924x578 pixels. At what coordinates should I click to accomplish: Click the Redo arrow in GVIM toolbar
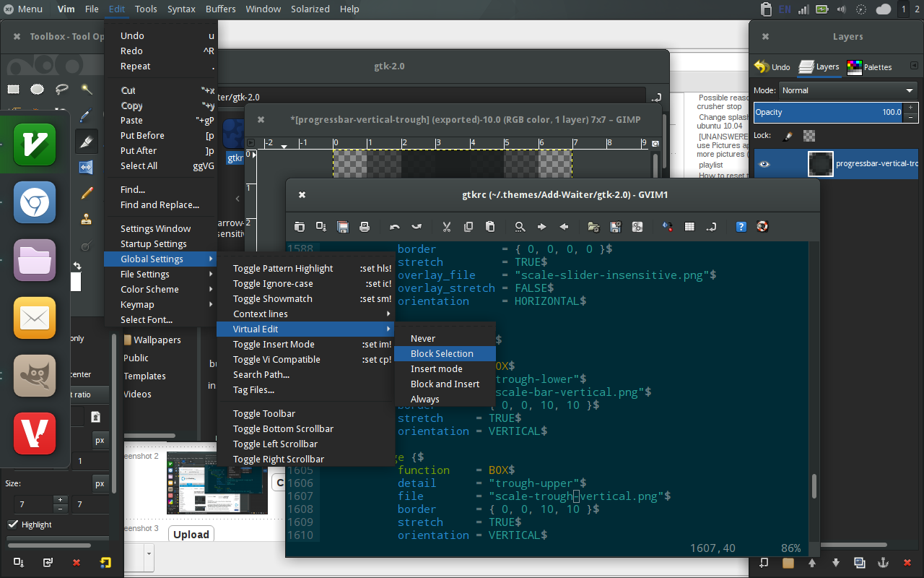tap(416, 226)
